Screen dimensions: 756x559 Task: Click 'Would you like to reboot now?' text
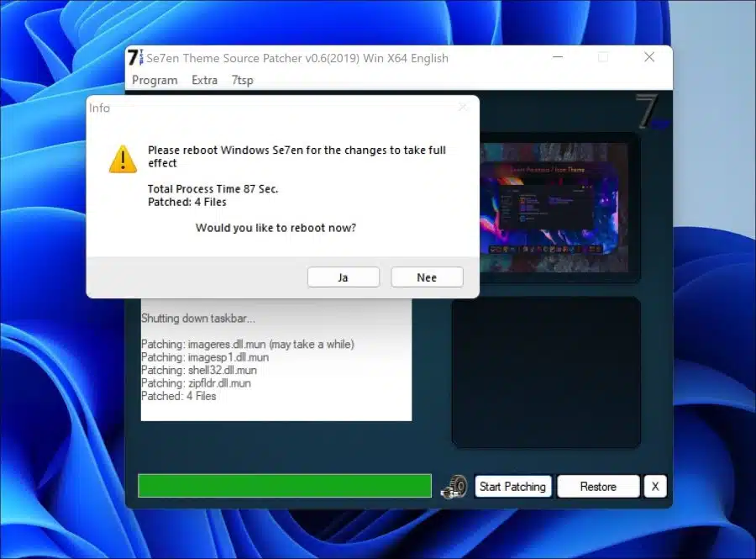276,228
